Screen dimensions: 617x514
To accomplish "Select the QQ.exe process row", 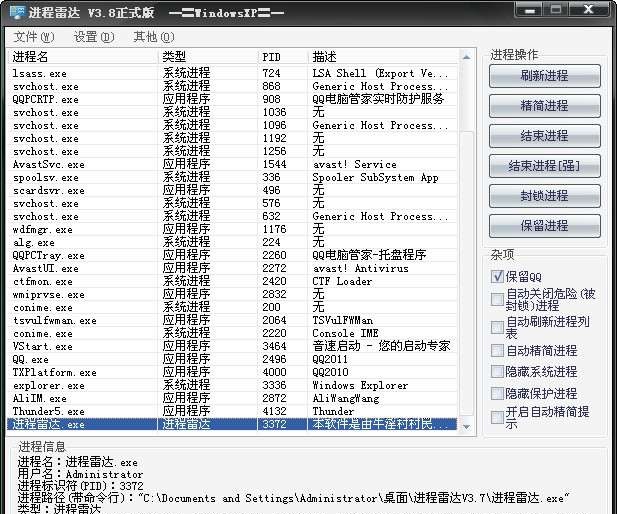I will [232, 359].
